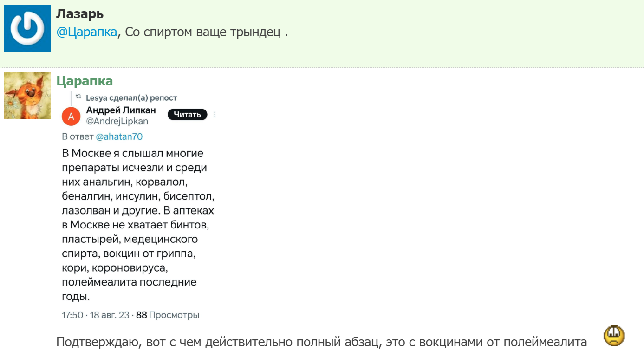
Task: Click Андрей Липкан's orange 'A' avatar
Action: [71, 116]
